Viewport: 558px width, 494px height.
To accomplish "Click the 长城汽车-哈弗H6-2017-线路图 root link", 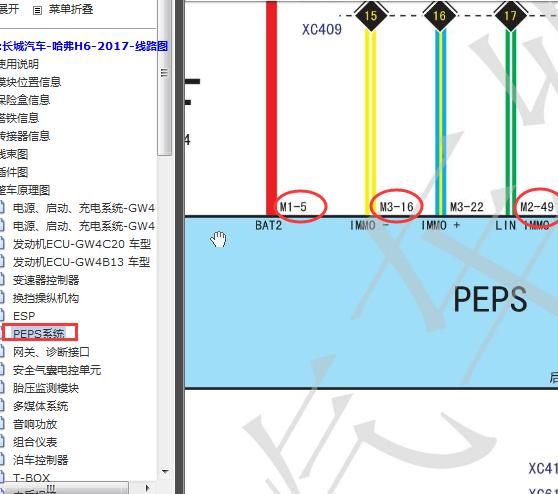I will tap(85, 46).
